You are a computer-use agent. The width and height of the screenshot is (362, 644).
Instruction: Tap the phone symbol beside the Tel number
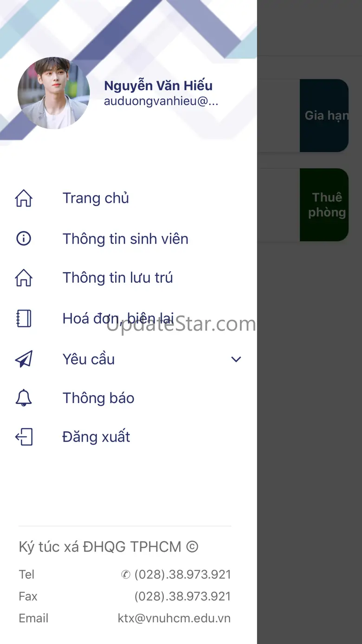click(125, 575)
